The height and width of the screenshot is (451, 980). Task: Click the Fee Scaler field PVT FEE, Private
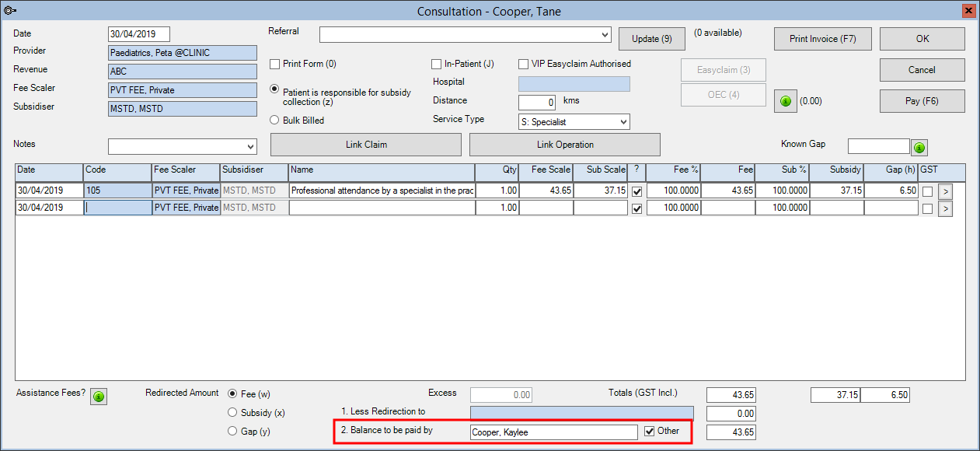[x=183, y=90]
